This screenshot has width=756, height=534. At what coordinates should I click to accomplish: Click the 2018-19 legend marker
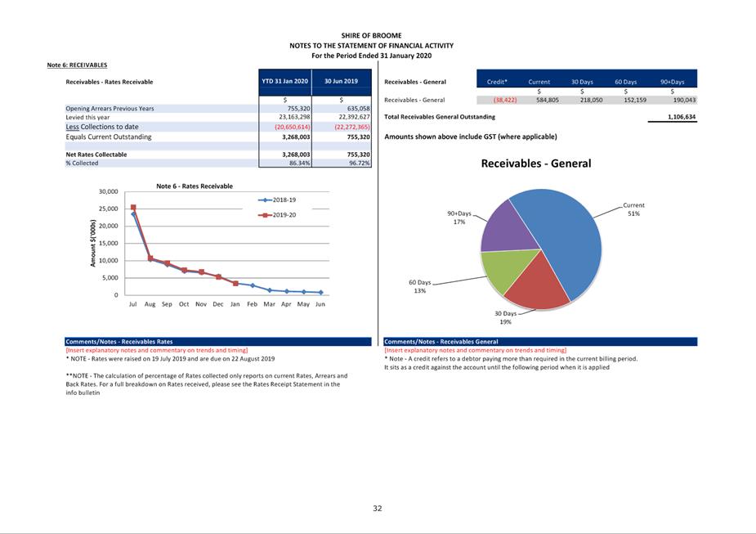click(x=264, y=200)
